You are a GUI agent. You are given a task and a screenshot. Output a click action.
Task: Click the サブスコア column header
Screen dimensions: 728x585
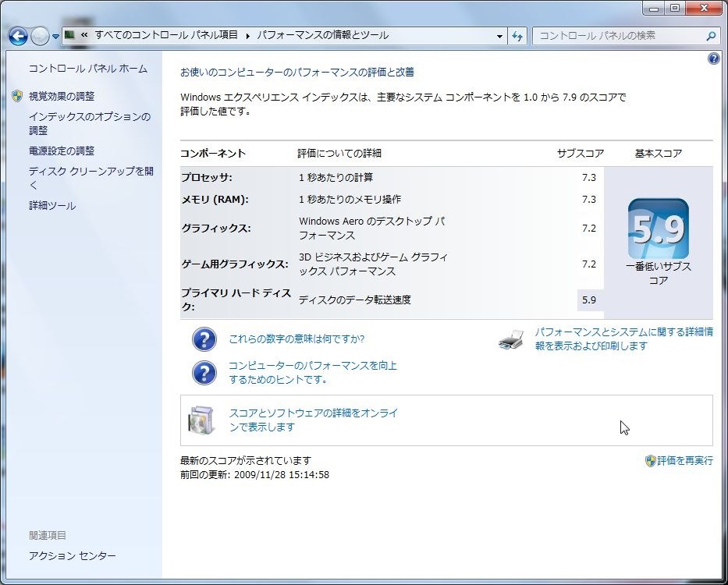coord(581,153)
